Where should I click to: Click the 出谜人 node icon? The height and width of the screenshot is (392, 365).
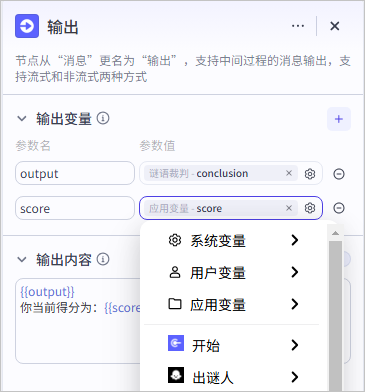(x=176, y=375)
